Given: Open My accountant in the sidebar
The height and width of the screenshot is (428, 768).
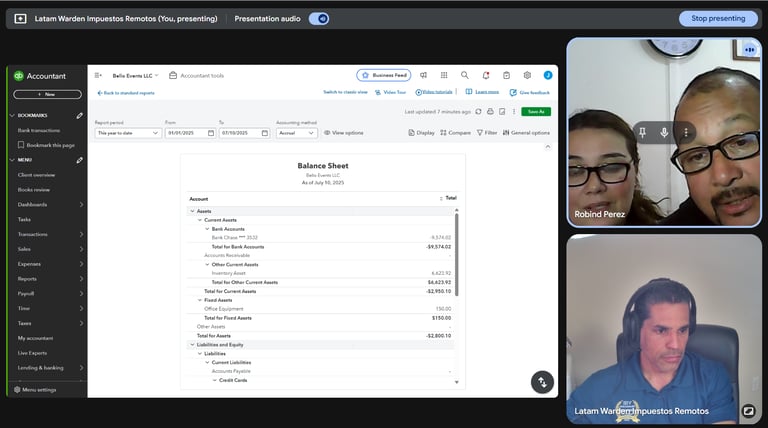Looking at the screenshot, I should pyautogui.click(x=35, y=338).
